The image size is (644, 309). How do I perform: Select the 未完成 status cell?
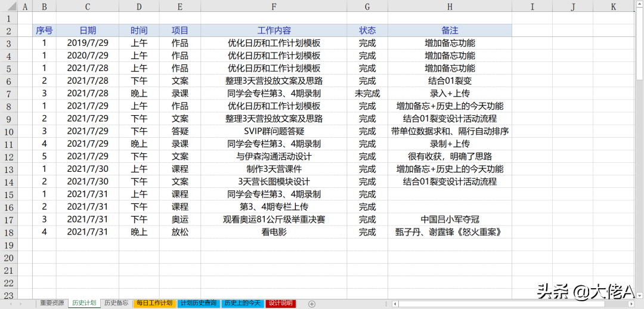[367, 94]
